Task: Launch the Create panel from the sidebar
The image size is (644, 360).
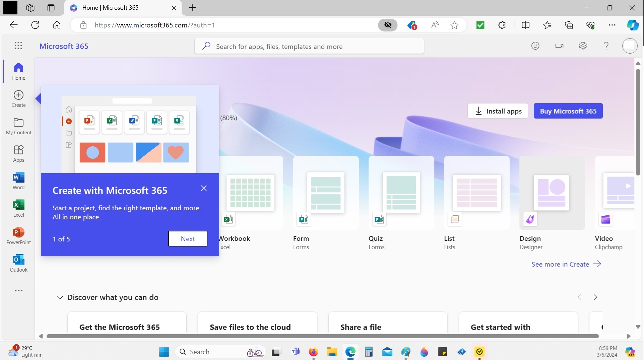Action: click(x=18, y=98)
